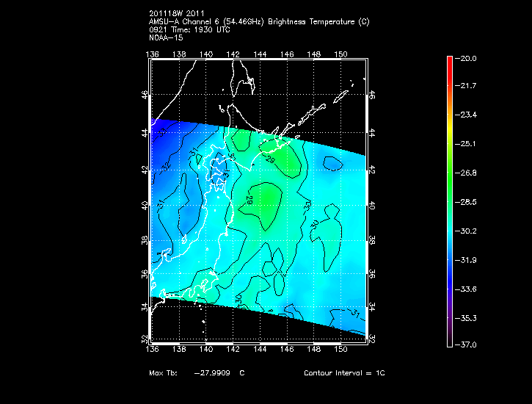This screenshot has height=404, width=532.
Task: Click the -31.9 colorbar tick label
Action: click(467, 259)
